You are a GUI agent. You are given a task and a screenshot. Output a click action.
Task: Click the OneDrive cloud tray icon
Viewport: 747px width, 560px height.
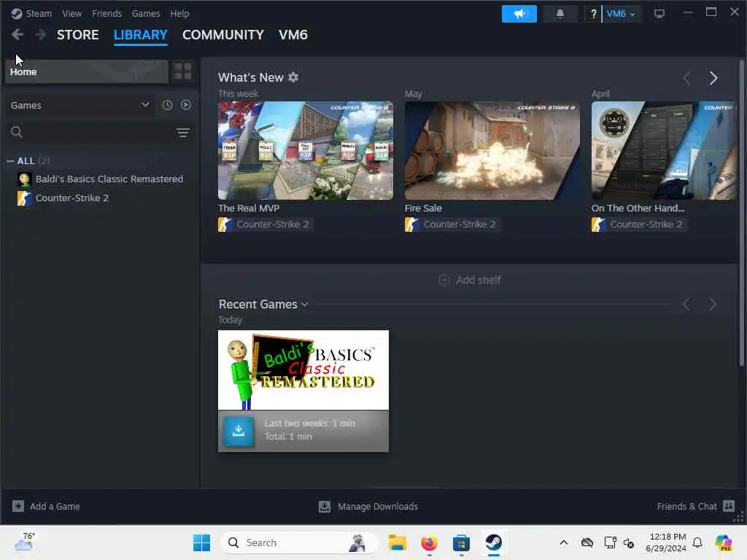[587, 542]
